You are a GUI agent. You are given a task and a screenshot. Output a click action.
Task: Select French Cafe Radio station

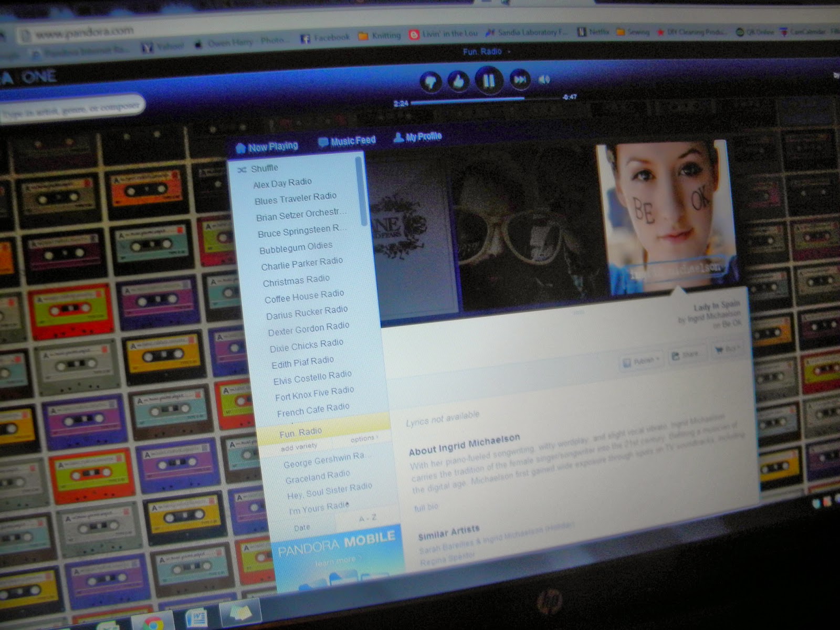pos(313,410)
